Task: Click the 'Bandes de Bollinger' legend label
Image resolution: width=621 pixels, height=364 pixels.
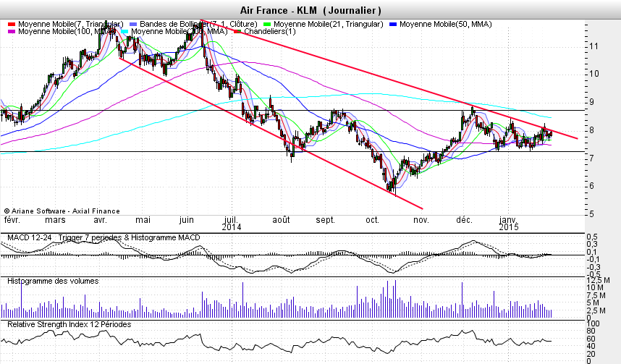Action: pyautogui.click(x=198, y=24)
